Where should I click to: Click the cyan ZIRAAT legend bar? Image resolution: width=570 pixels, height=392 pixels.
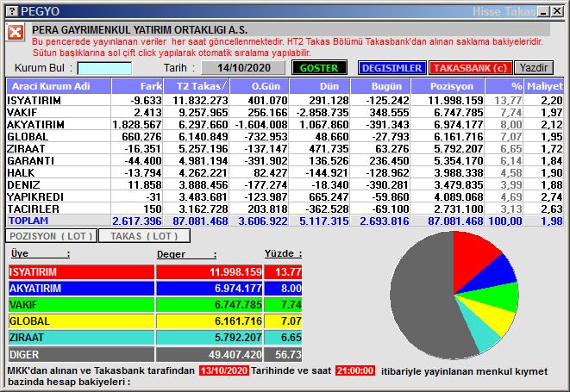click(x=81, y=338)
